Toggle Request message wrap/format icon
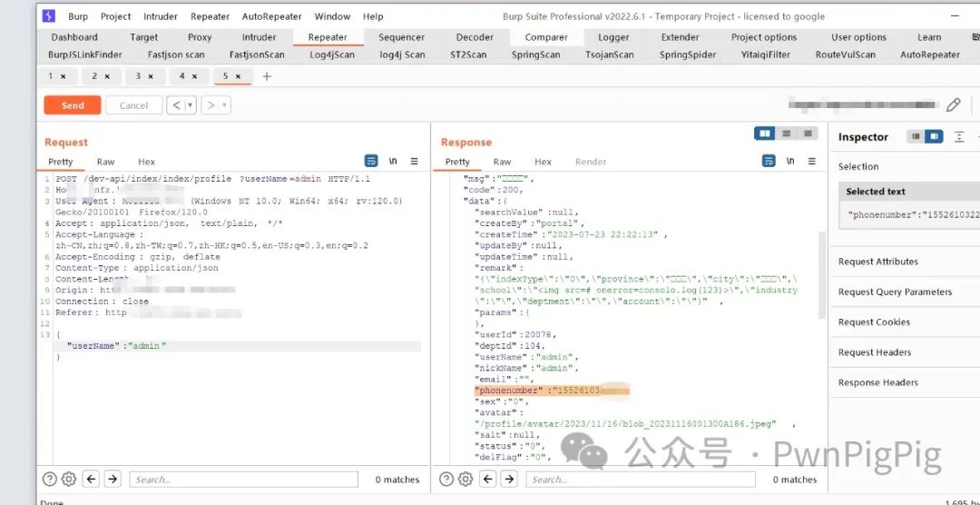Screen dimensions: 980x505 (371, 161)
